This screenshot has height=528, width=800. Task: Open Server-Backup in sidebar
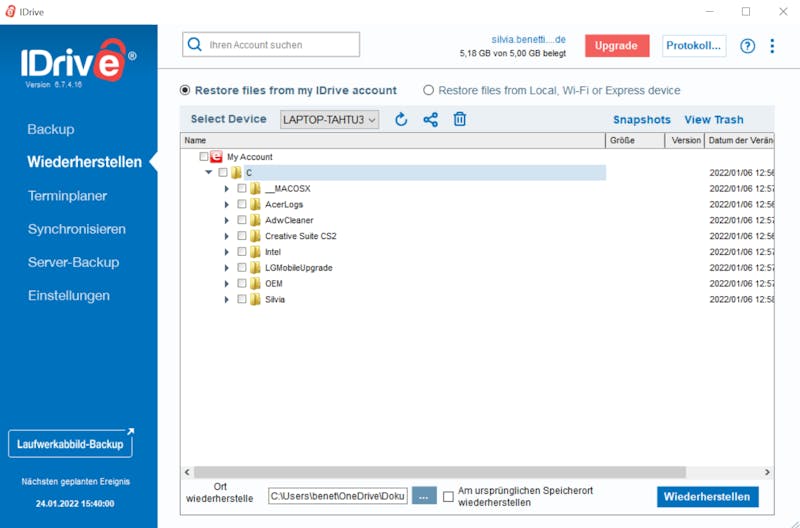coord(73,262)
